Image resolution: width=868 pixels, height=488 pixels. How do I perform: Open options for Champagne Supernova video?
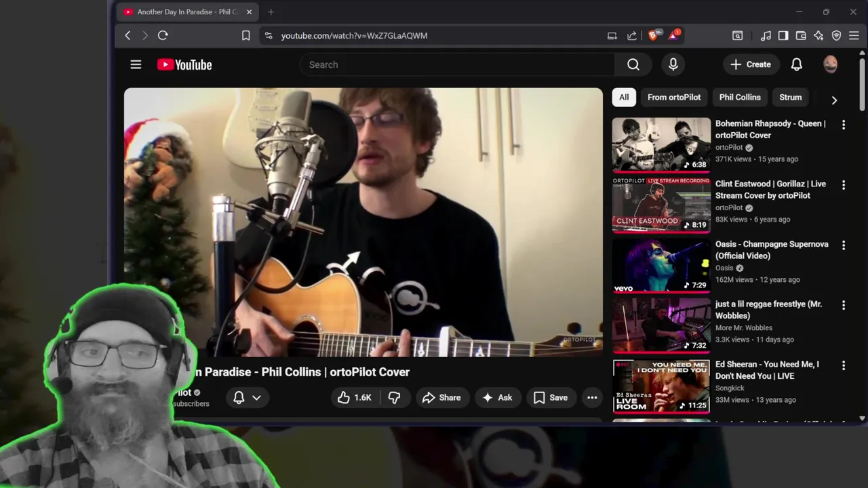coord(844,245)
